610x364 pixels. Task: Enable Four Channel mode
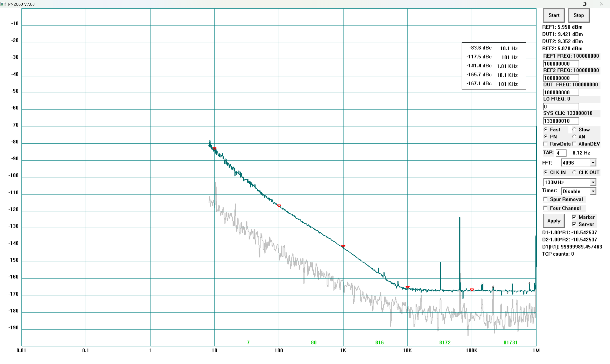click(545, 208)
